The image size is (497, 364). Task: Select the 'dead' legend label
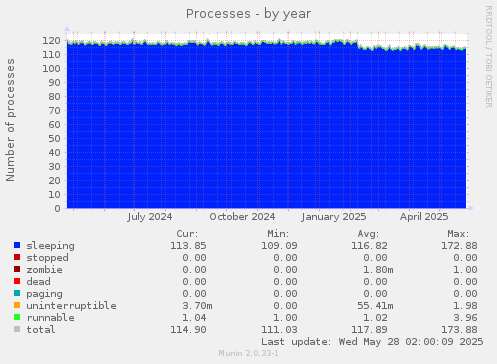tap(38, 282)
